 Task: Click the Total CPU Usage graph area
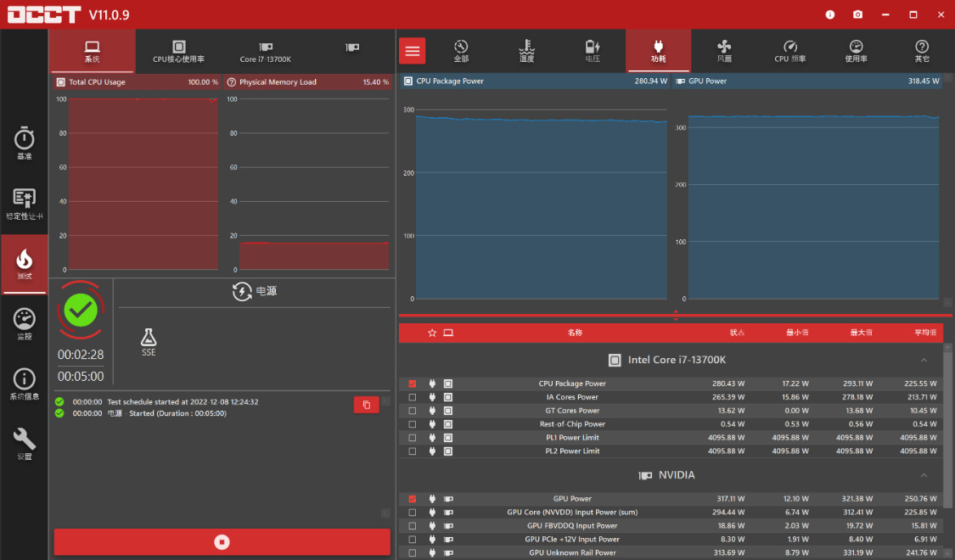[x=143, y=184]
